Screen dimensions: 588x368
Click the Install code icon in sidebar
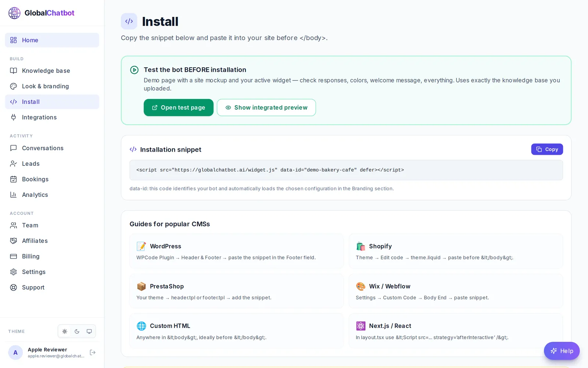[14, 102]
